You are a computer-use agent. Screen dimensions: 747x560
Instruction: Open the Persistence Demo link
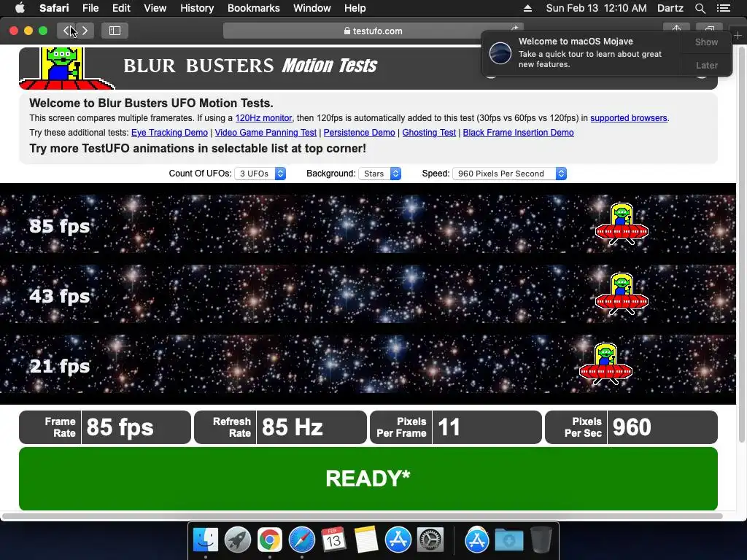359,133
